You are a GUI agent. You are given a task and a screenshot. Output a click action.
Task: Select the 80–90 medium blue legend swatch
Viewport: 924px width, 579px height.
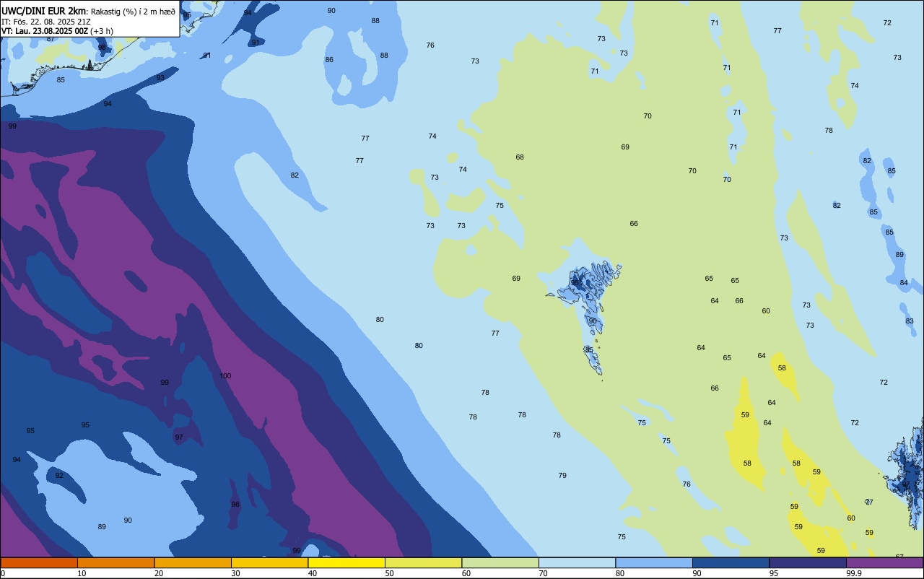(x=654, y=562)
